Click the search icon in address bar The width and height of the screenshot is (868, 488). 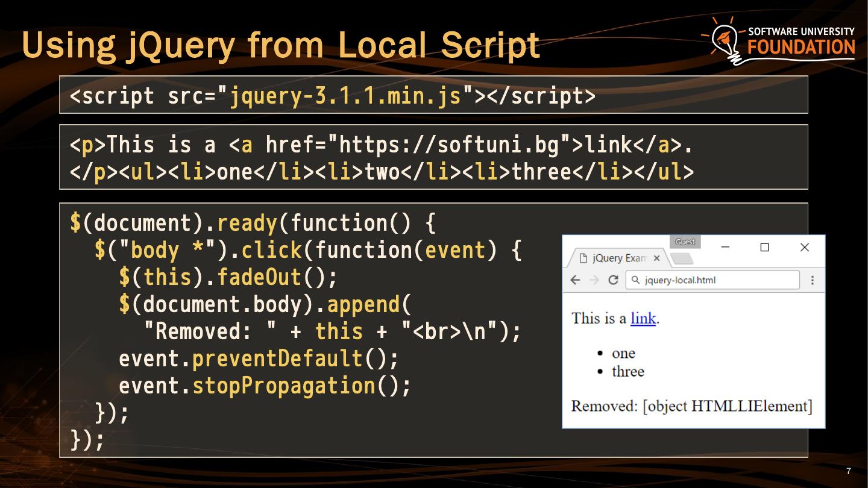click(x=635, y=280)
